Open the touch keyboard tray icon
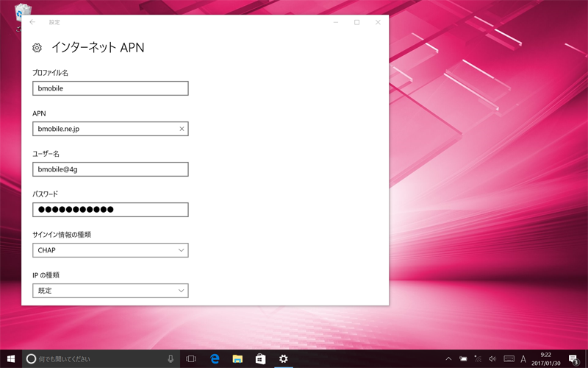 (509, 359)
